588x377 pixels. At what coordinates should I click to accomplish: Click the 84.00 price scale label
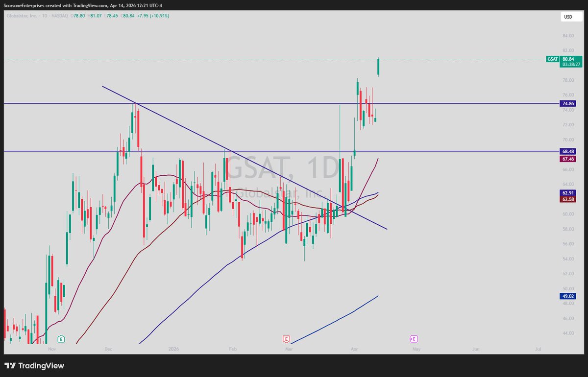click(x=568, y=36)
